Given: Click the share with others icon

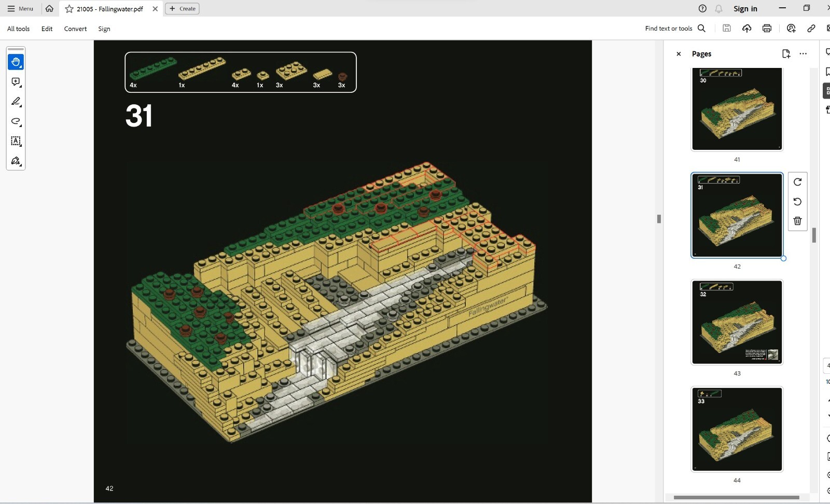Looking at the screenshot, I should [791, 29].
